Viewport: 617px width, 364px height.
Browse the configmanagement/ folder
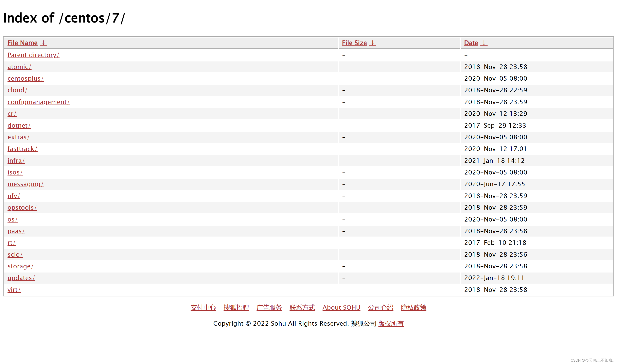pos(39,102)
